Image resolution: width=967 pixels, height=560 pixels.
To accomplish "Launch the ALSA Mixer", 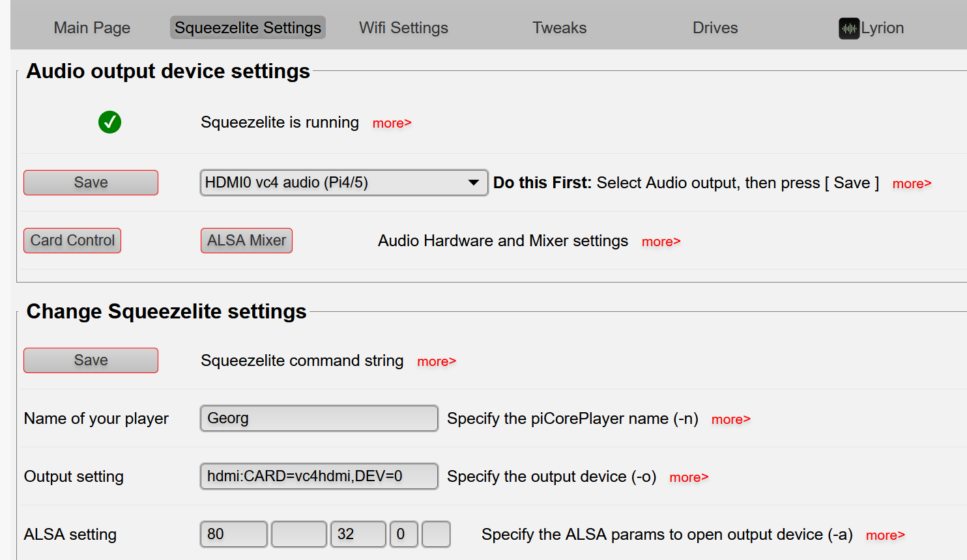I will click(246, 241).
